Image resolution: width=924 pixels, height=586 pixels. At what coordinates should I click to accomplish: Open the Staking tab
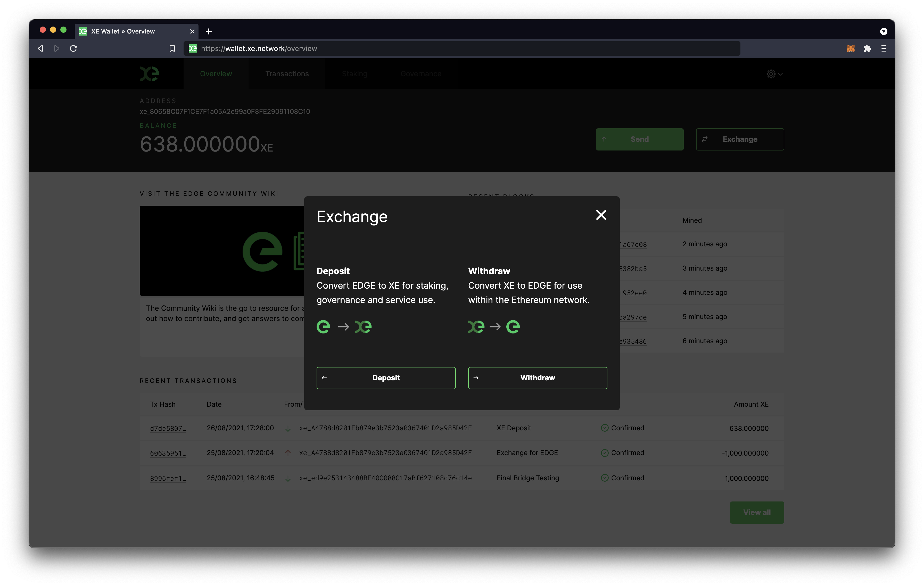point(354,74)
